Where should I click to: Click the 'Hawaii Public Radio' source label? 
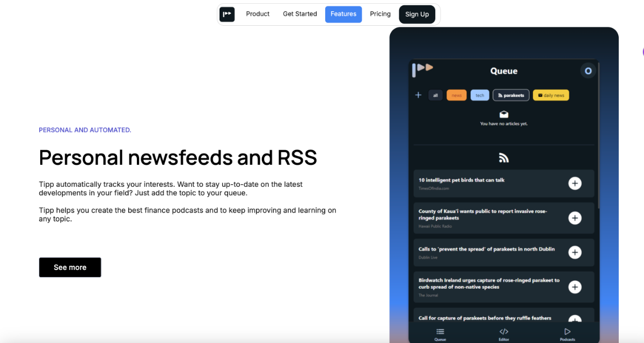click(x=435, y=227)
